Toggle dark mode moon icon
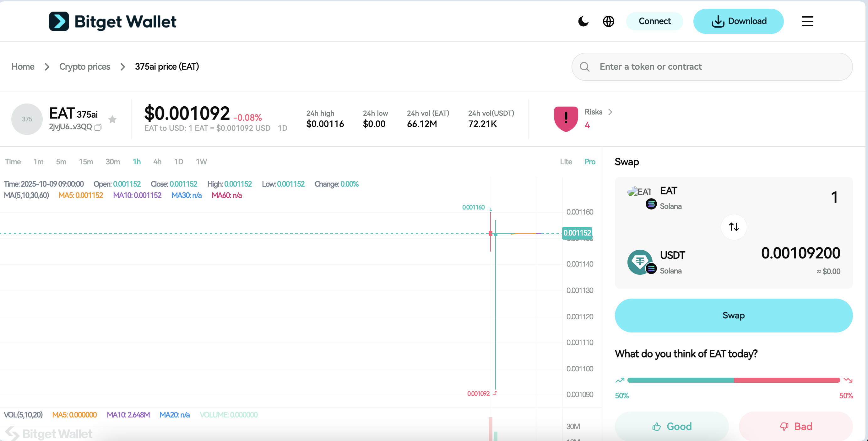 click(583, 21)
